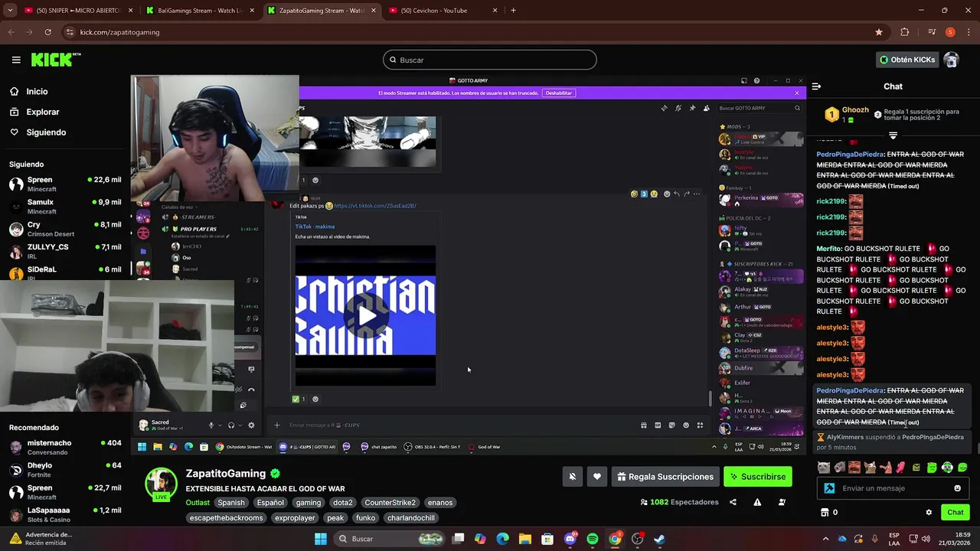Toggle stream notifications bell

pyautogui.click(x=572, y=477)
